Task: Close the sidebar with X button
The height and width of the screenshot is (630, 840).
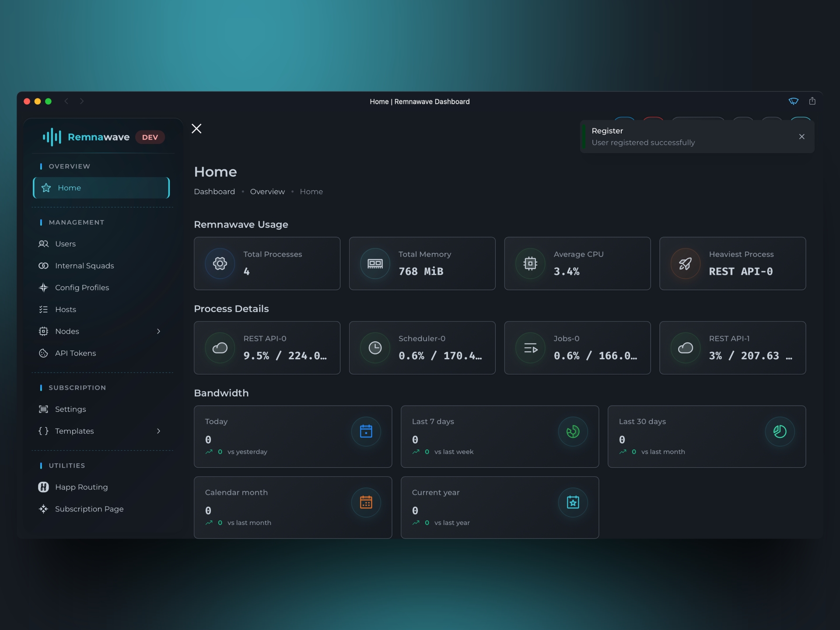Action: pyautogui.click(x=196, y=129)
